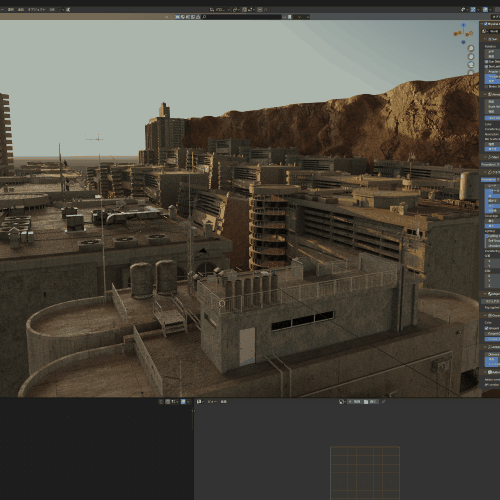Click the blue highlighted icon in bottom-left header
The width and height of the screenshot is (500, 500).
coord(183,402)
